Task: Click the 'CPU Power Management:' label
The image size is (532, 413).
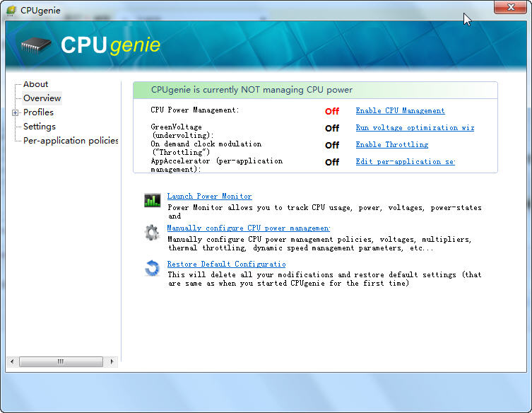Action: coord(195,110)
